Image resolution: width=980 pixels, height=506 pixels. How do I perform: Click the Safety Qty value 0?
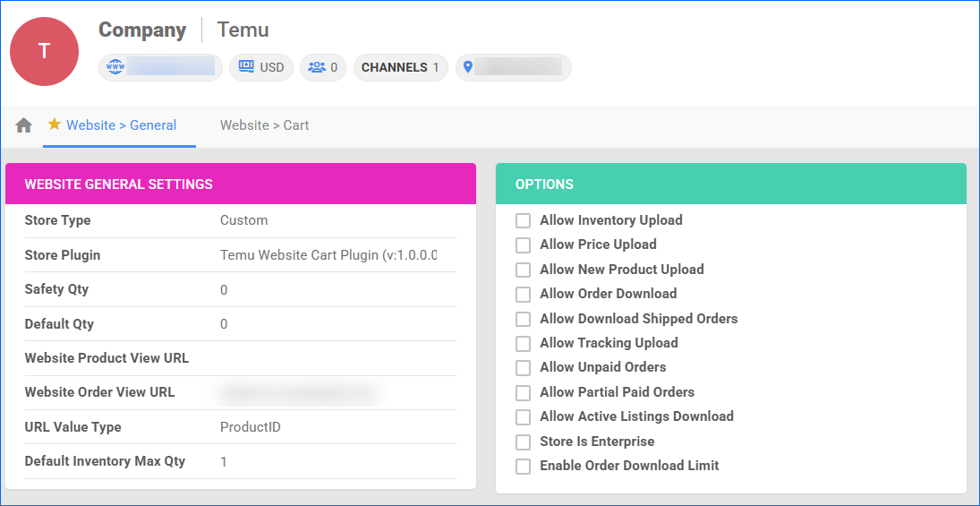click(x=224, y=289)
